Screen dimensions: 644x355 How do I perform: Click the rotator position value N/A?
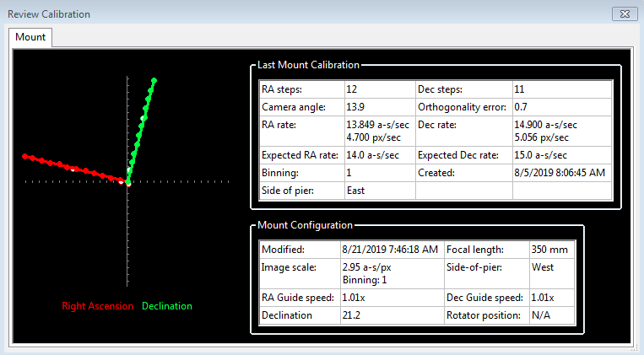540,315
